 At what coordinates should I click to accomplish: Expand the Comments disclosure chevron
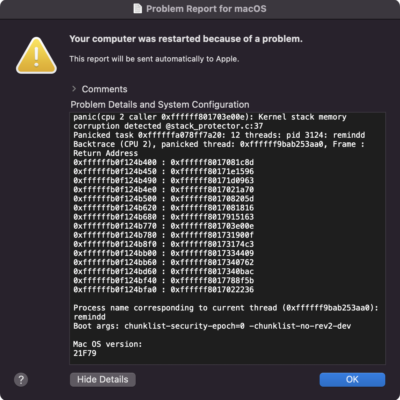pyautogui.click(x=74, y=89)
